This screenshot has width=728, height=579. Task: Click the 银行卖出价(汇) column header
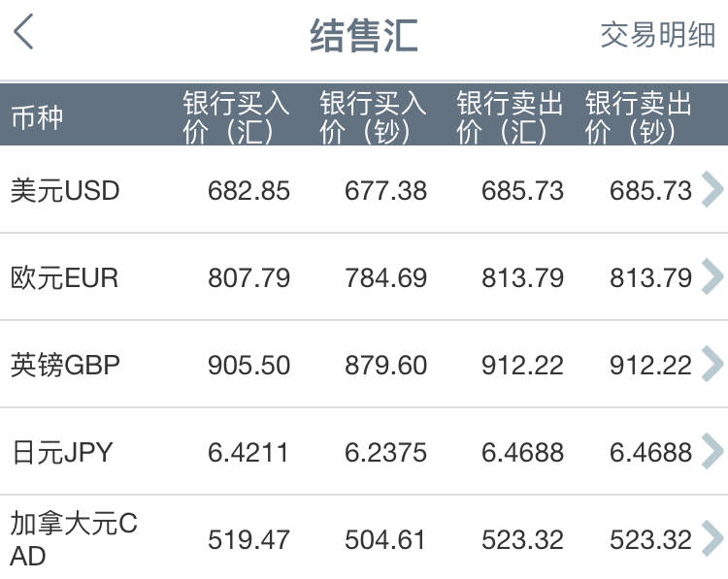(510, 117)
